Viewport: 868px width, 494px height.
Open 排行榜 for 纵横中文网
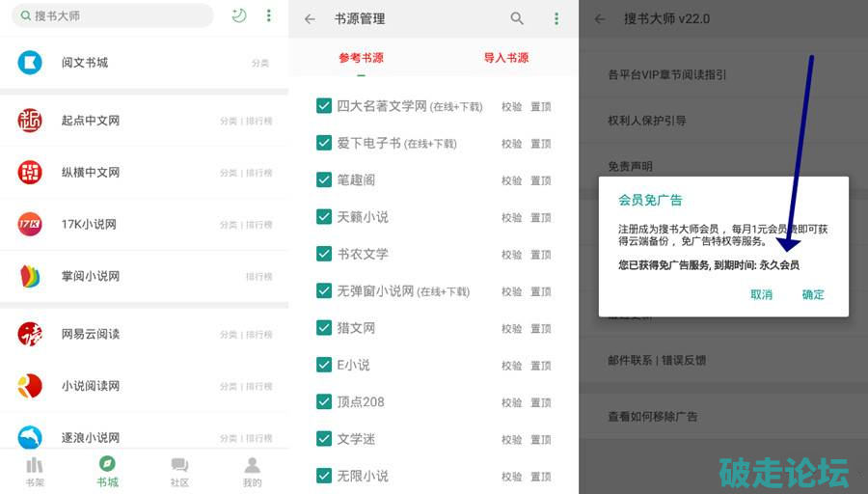tap(258, 173)
